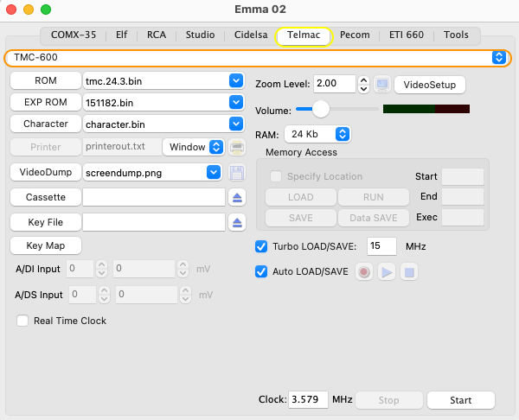Uncheck Auto LOAD/SAVE
The image size is (519, 420).
tap(261, 271)
